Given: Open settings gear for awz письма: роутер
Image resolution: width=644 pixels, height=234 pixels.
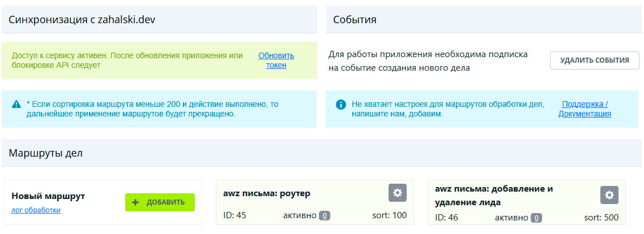Looking at the screenshot, I should pos(398,193).
